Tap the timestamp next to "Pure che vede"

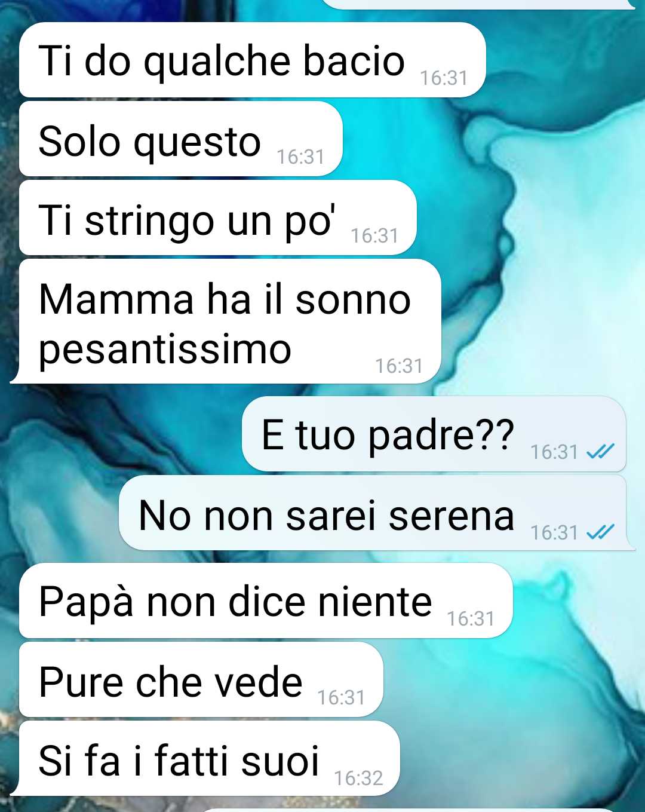(341, 697)
